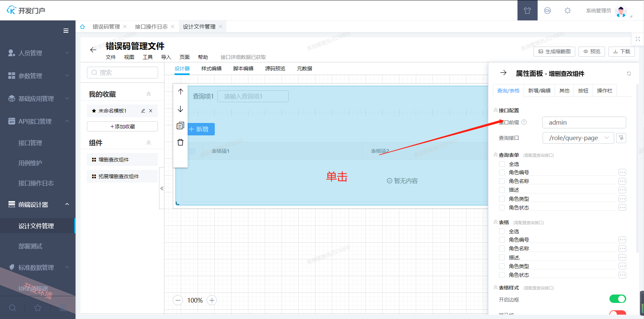The height and width of the screenshot is (319, 644).
Task: Open more options for 表格 角色名称
Action: (x=622, y=249)
